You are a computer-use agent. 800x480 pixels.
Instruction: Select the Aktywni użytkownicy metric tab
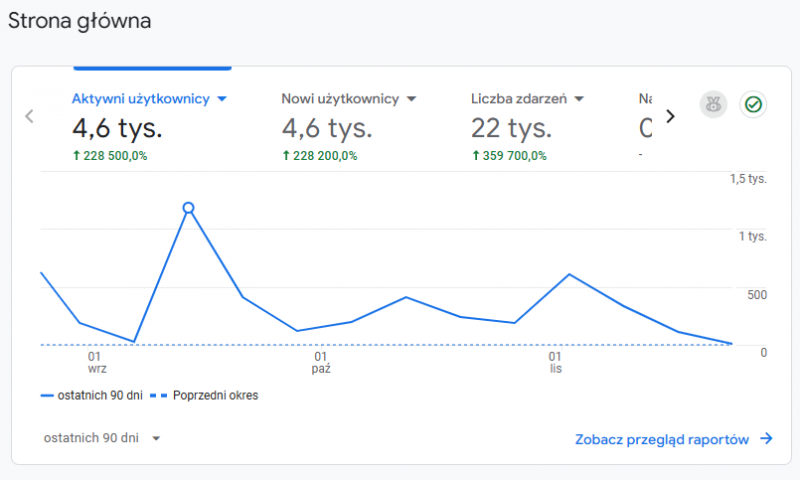coord(140,99)
